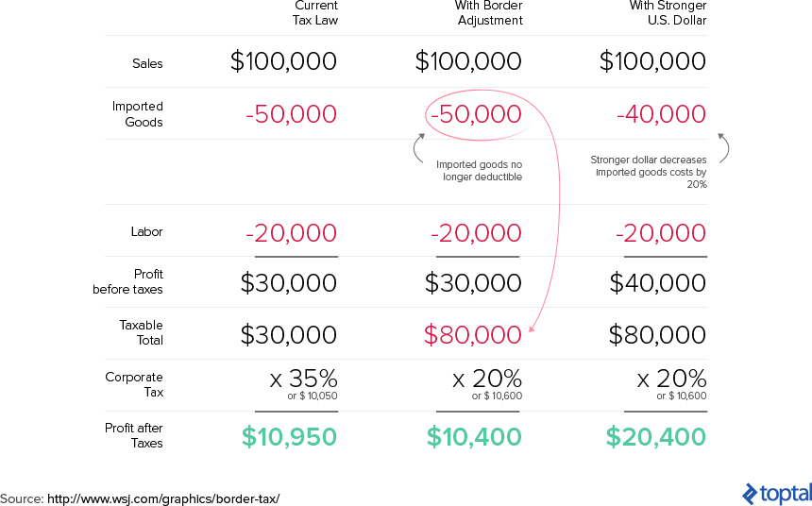Click the Stronger dollar decreases costs note

649,172
